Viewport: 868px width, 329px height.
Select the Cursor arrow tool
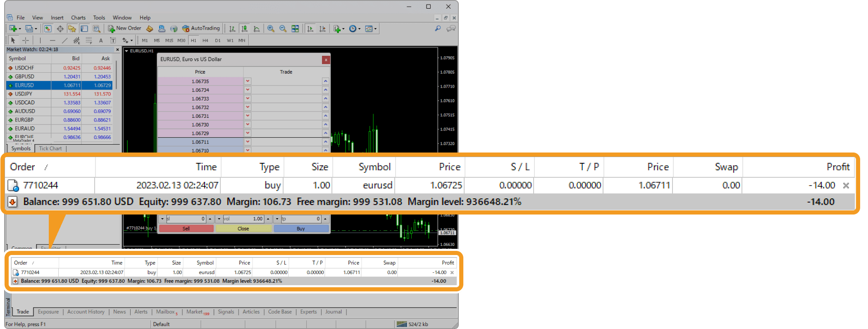13,40
